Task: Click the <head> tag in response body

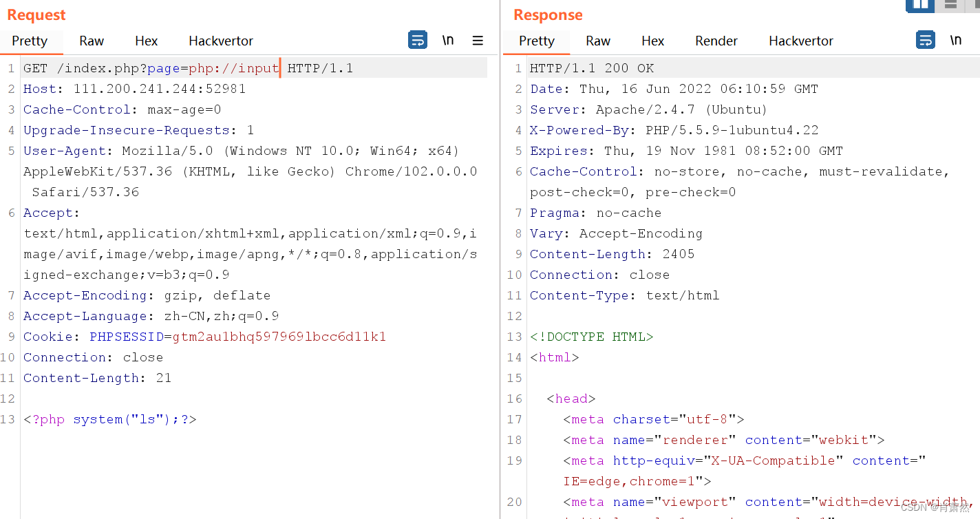Action: point(571,399)
